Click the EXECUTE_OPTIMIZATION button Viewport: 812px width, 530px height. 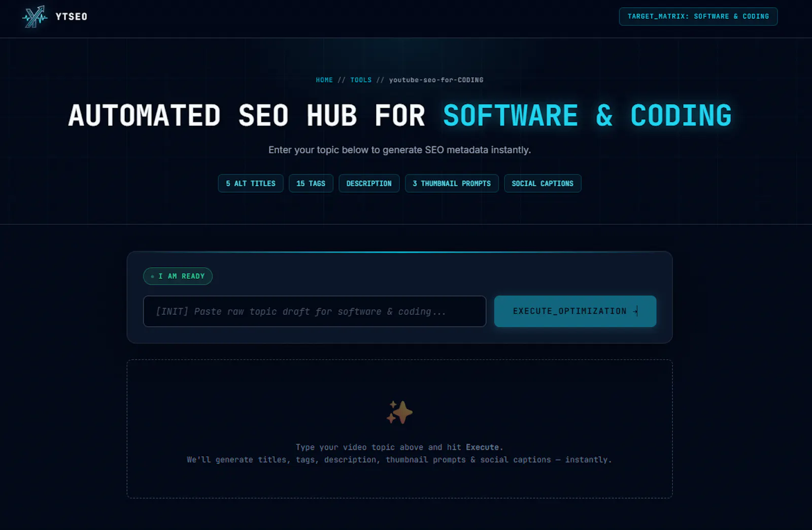pyautogui.click(x=575, y=311)
